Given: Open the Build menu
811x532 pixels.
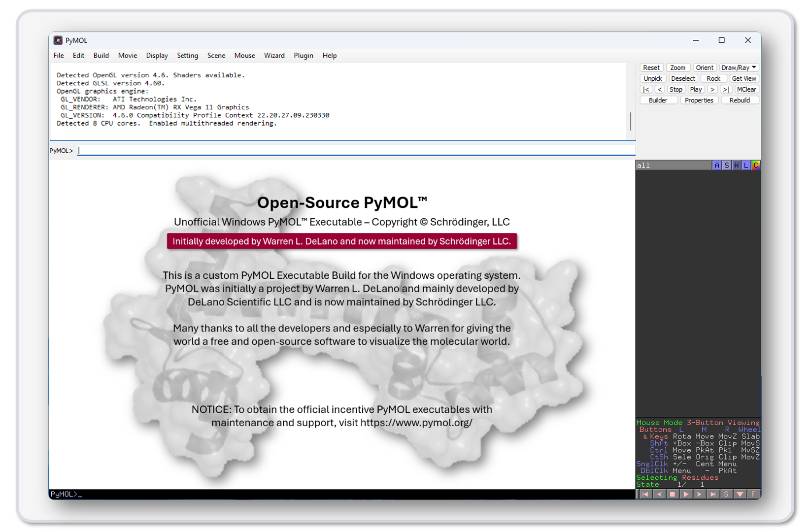Looking at the screenshot, I should 101,56.
